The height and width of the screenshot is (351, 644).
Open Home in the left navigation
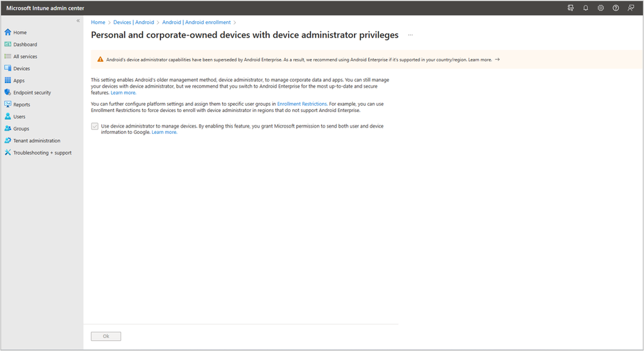pos(20,32)
